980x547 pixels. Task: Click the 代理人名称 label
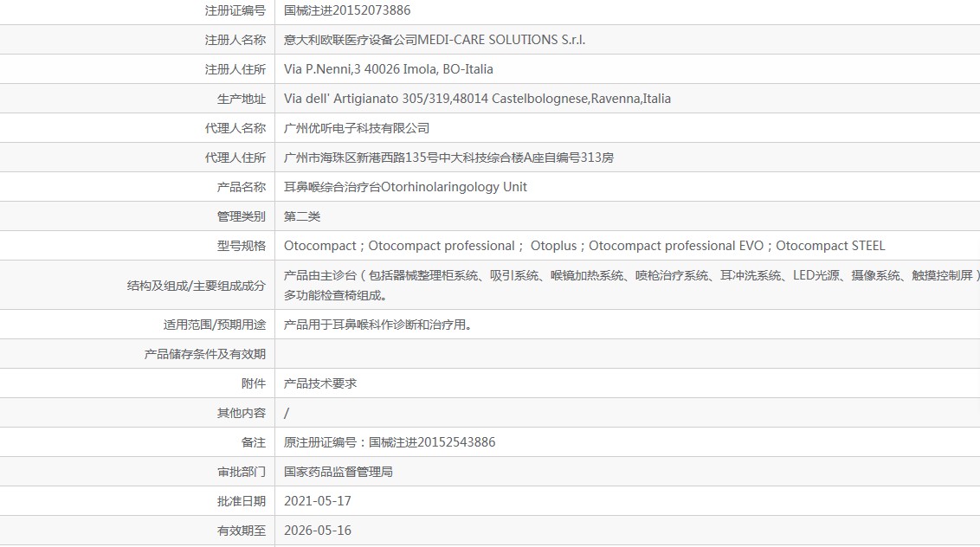pyautogui.click(x=235, y=128)
